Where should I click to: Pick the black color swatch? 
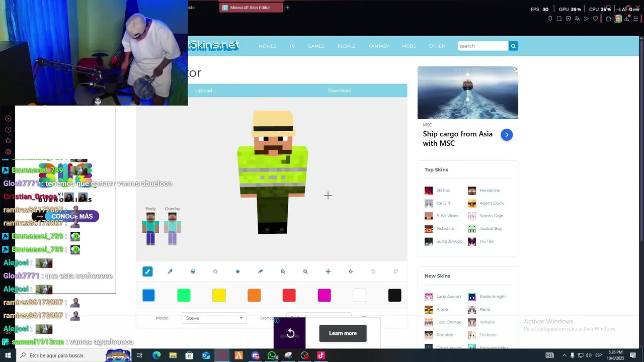point(394,295)
